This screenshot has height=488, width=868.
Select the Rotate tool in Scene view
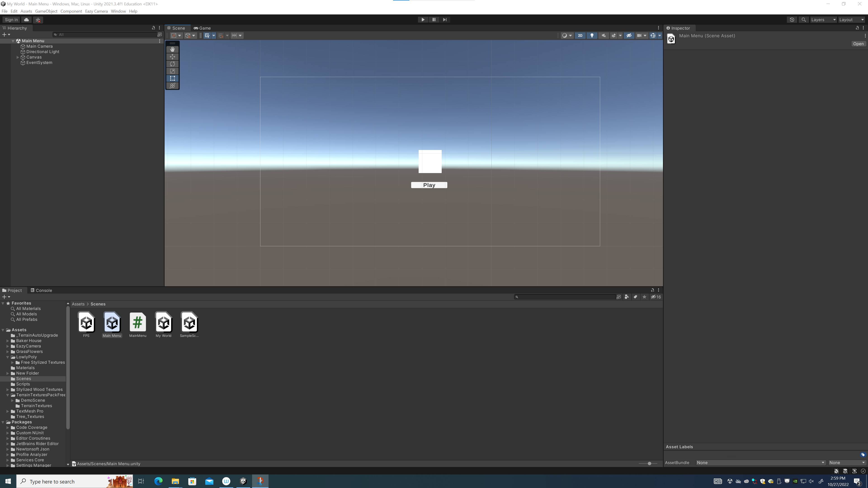[172, 64]
